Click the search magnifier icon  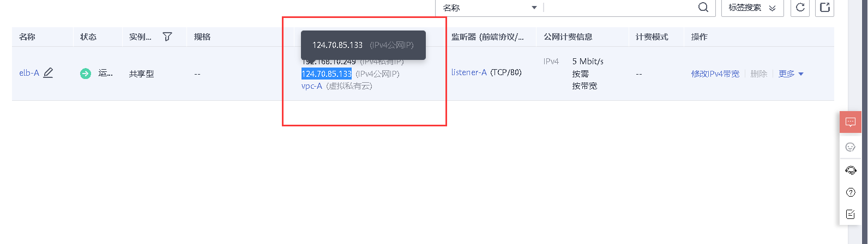tap(703, 7)
